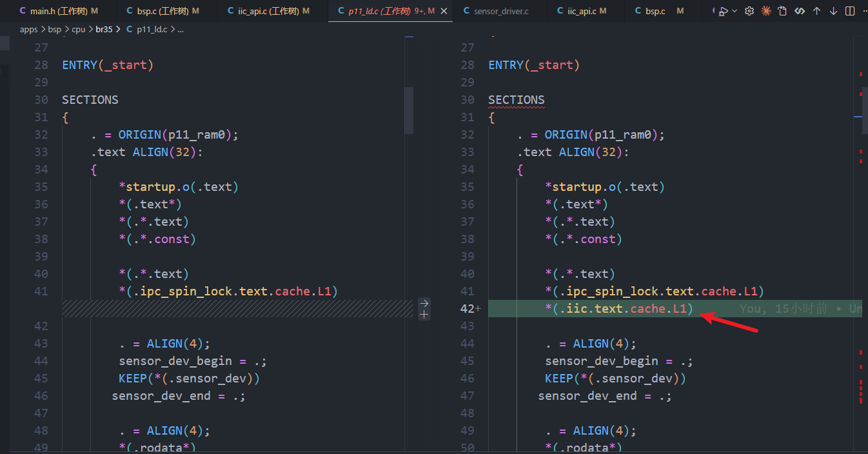Click KEEP(*(.sensor_dev)) in the right editor
Screen dimensions: 868x454
(x=615, y=379)
